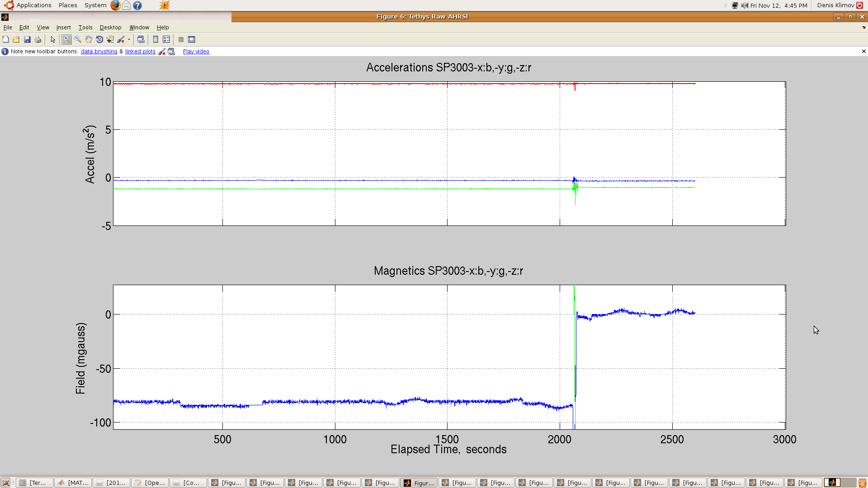Open the System menu in the top panel
The height and width of the screenshot is (488, 868).
pos(95,5)
